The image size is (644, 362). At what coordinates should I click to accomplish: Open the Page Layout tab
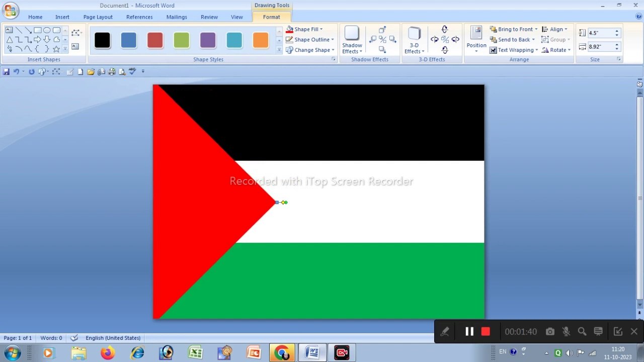98,17
